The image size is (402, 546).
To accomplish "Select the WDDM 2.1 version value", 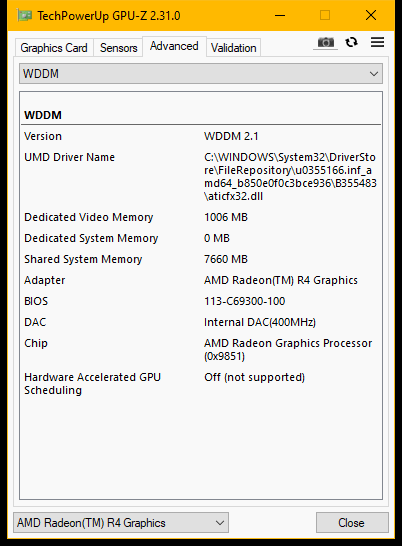I will pyautogui.click(x=231, y=136).
